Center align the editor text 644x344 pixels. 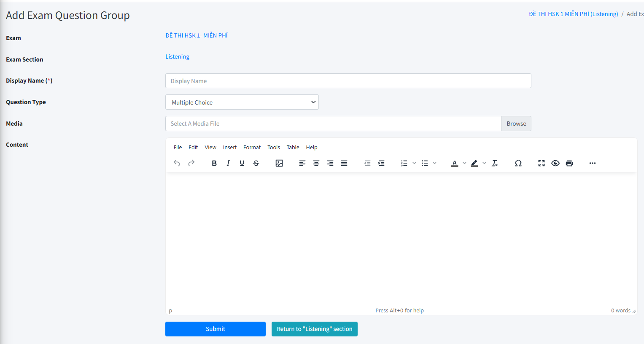(316, 163)
